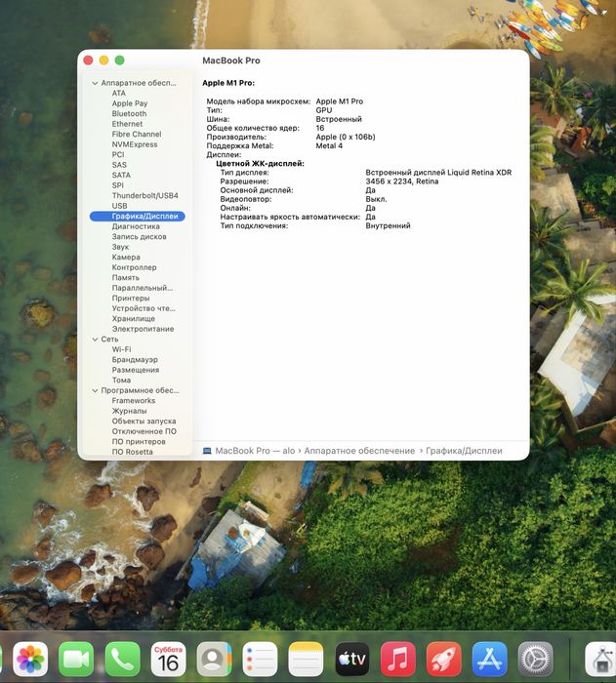Open the green Phone app in the dock

pyautogui.click(x=122, y=659)
